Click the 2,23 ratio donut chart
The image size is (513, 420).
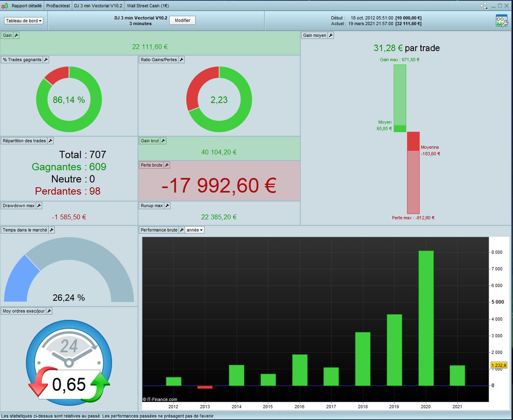pos(219,99)
